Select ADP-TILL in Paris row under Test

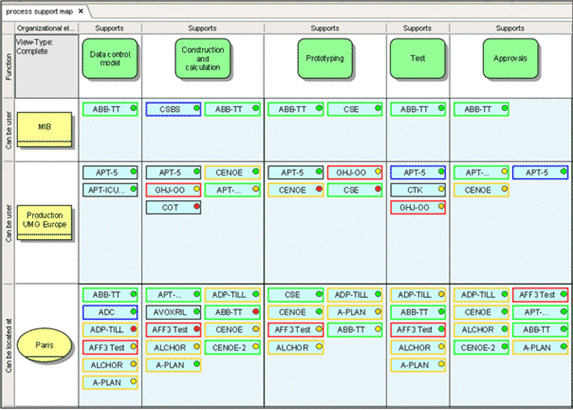(x=418, y=295)
